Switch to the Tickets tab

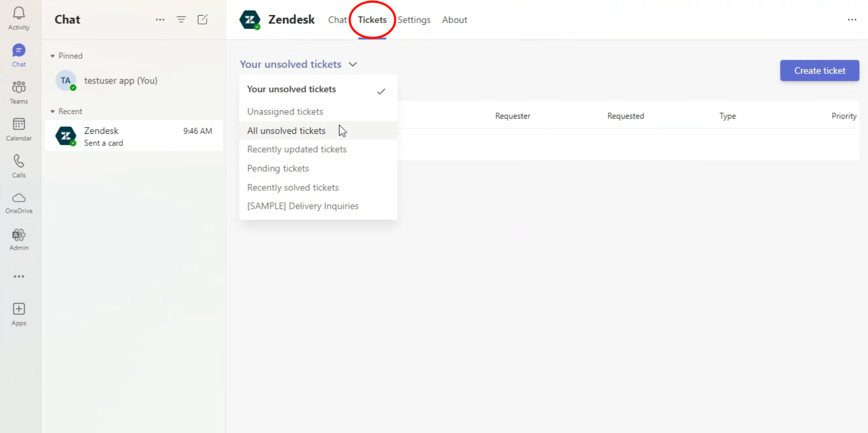pyautogui.click(x=372, y=20)
